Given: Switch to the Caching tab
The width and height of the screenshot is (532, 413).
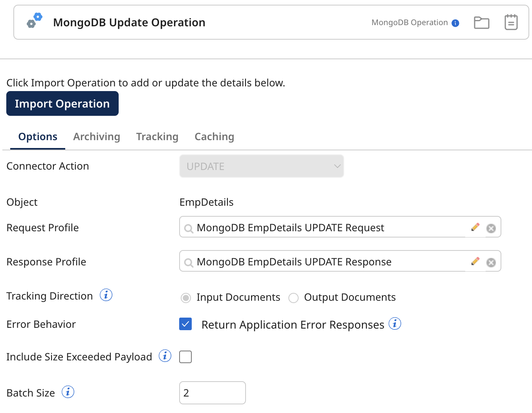Looking at the screenshot, I should coord(215,137).
